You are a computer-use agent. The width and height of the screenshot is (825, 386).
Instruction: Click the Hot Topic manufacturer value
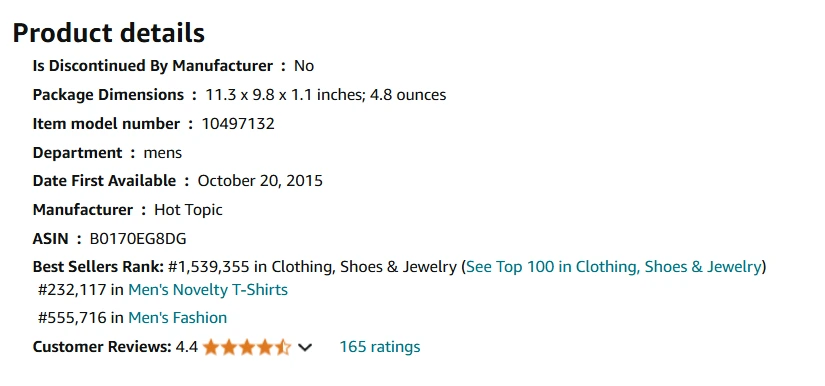click(x=188, y=210)
